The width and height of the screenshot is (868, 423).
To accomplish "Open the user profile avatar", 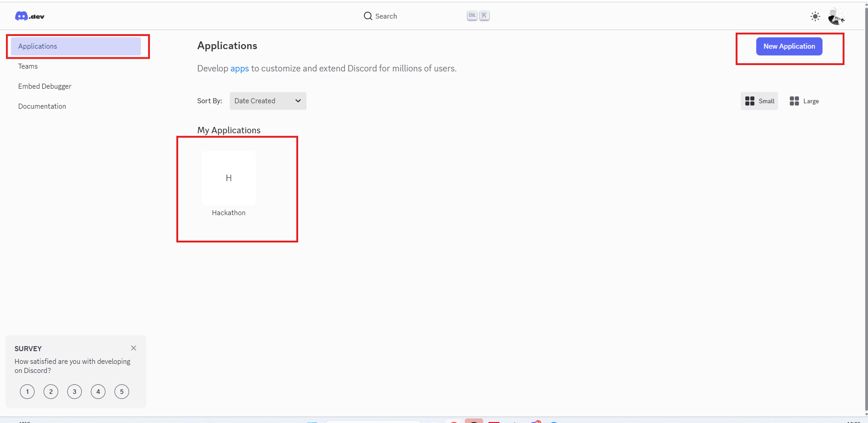I will pos(836,16).
